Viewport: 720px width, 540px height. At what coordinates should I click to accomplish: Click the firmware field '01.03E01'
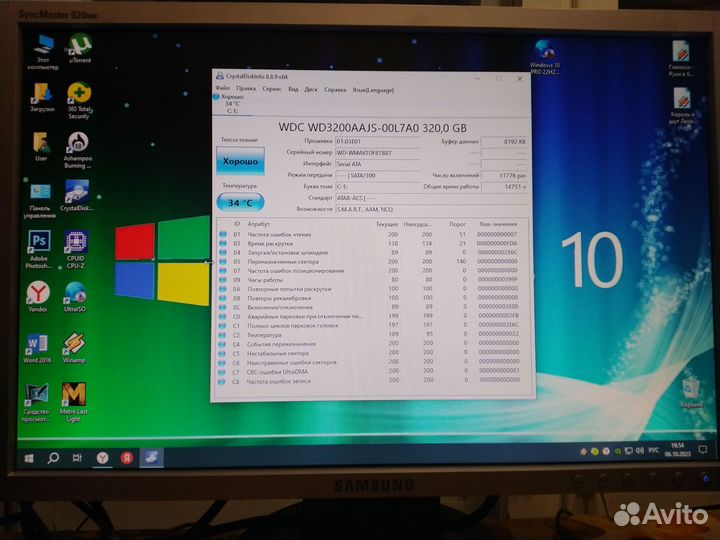tap(377, 141)
